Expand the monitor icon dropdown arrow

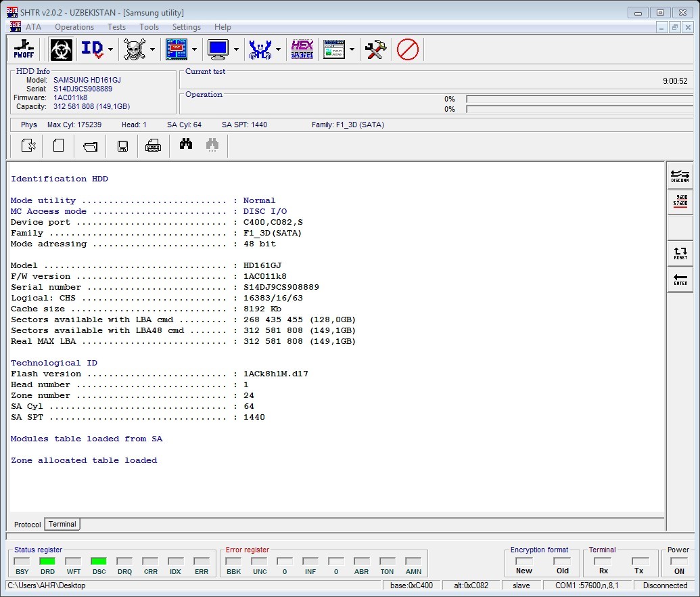point(237,49)
